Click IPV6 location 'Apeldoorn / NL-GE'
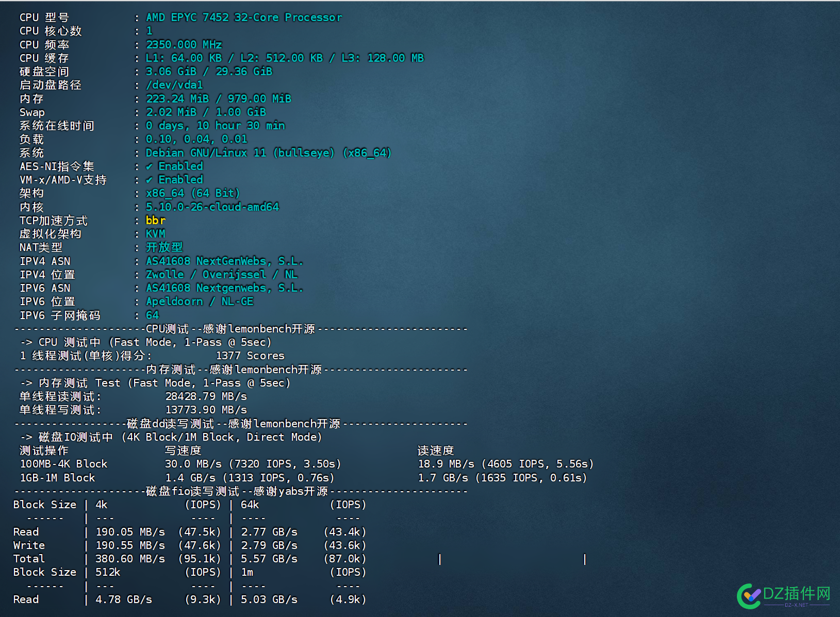 (x=200, y=302)
